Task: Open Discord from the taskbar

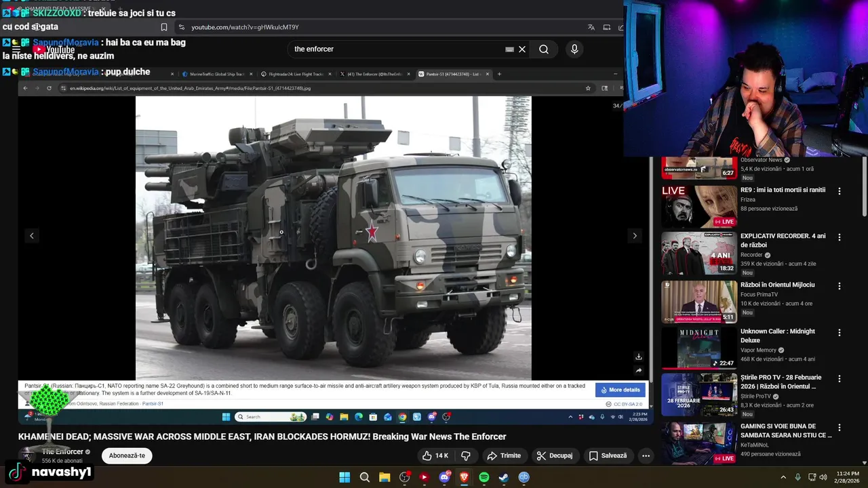Action: pyautogui.click(x=445, y=477)
